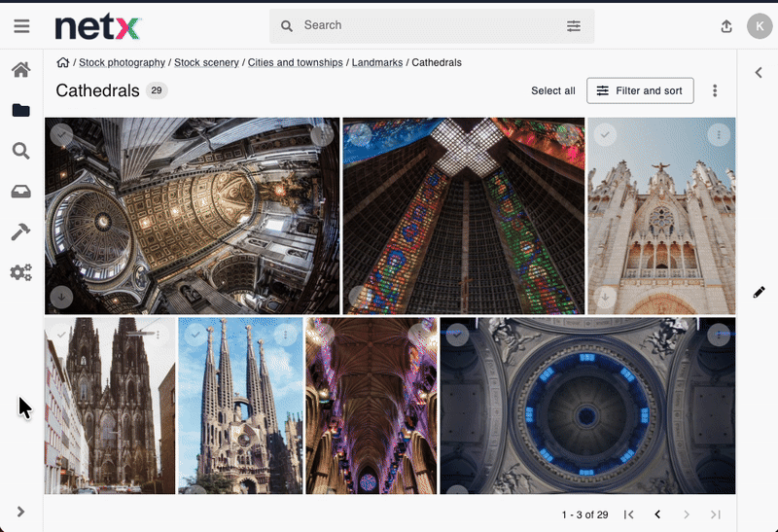Viewport: 778px width, 532px height.
Task: Click the Filter and sort button
Action: point(640,90)
